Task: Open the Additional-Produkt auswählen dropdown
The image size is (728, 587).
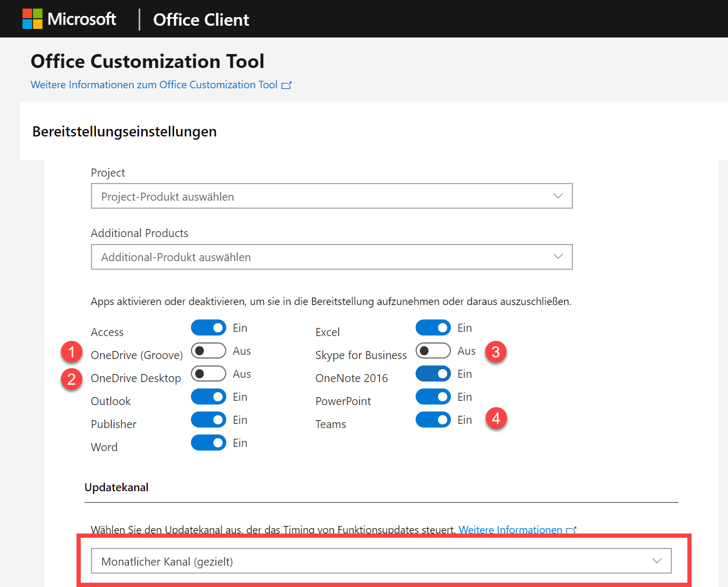Action: pyautogui.click(x=332, y=257)
